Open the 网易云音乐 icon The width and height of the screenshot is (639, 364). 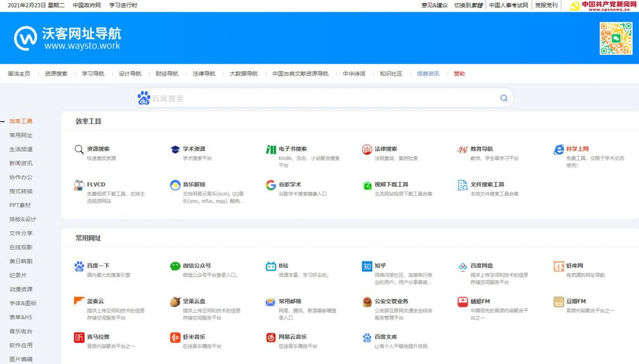(271, 337)
